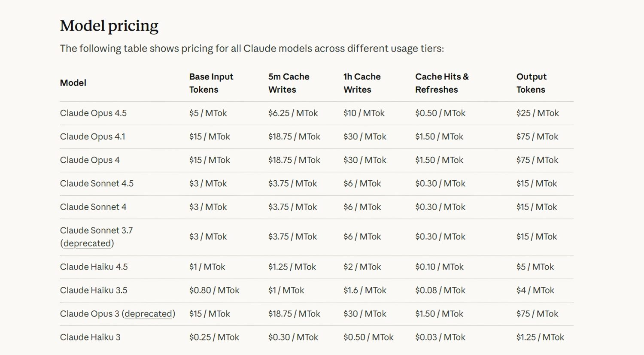Viewport: 644px width, 355px height.
Task: Select the 5m Cache Writes column header
Action: 289,83
